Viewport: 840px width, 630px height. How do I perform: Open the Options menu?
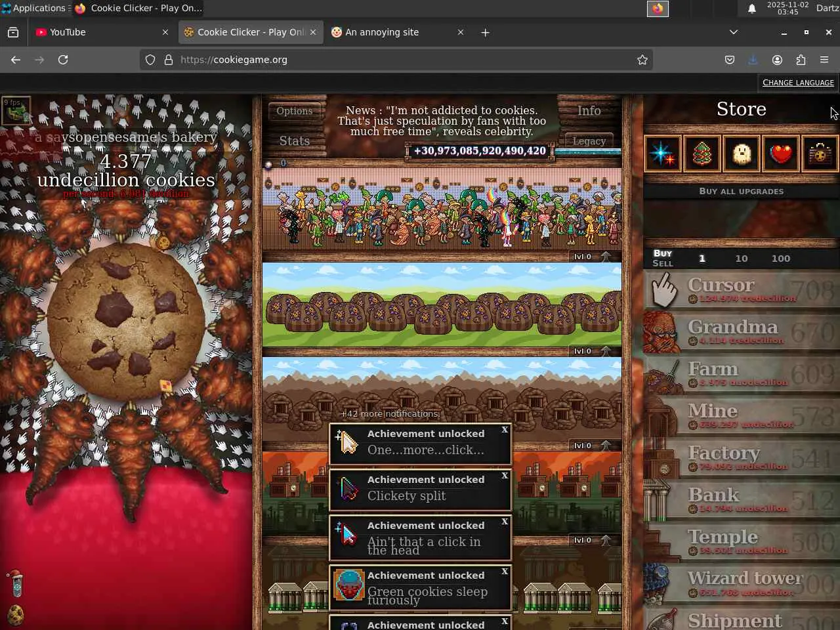[x=295, y=111]
